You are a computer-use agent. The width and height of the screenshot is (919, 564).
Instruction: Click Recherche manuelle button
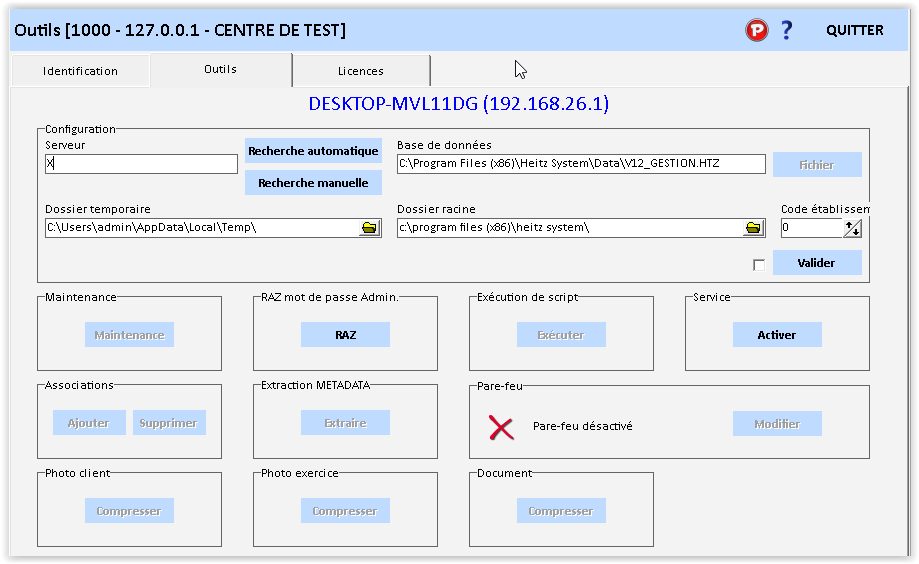click(x=313, y=183)
